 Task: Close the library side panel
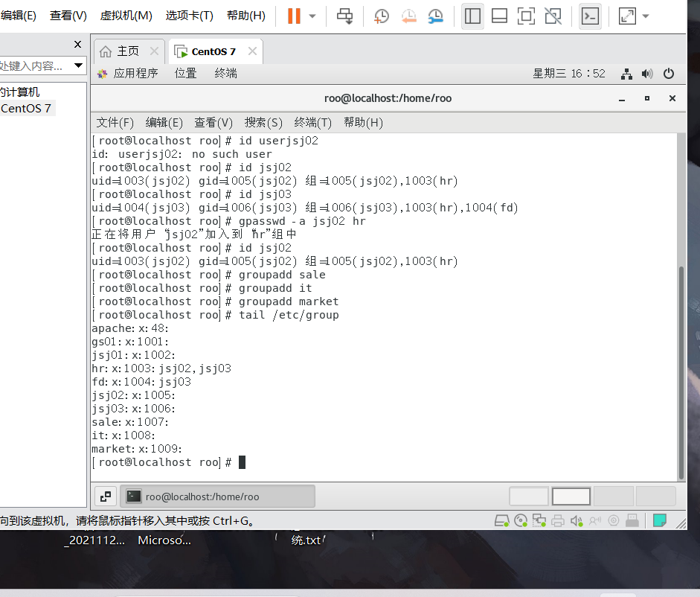(77, 44)
